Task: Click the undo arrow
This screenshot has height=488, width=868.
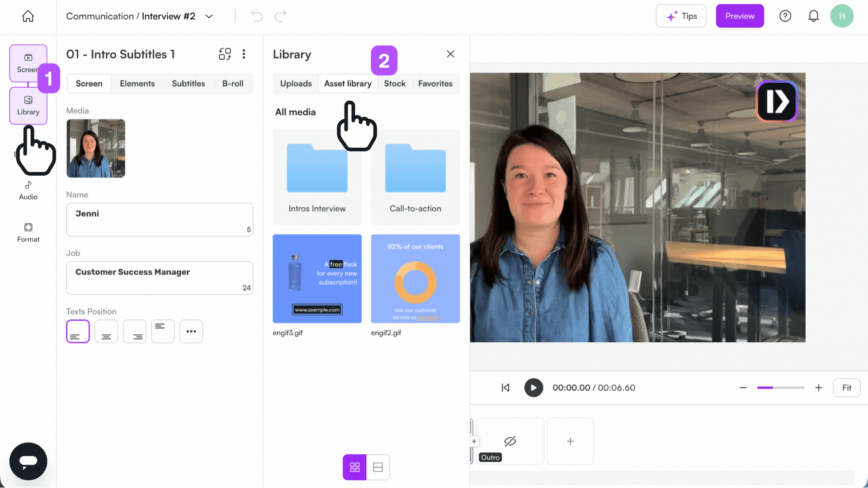Action: 256,16
